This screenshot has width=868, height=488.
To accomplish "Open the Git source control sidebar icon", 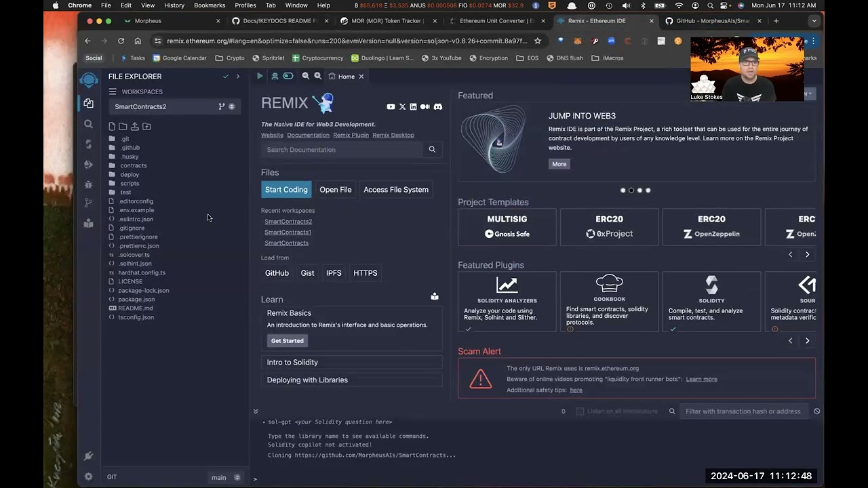I will pos(89,203).
